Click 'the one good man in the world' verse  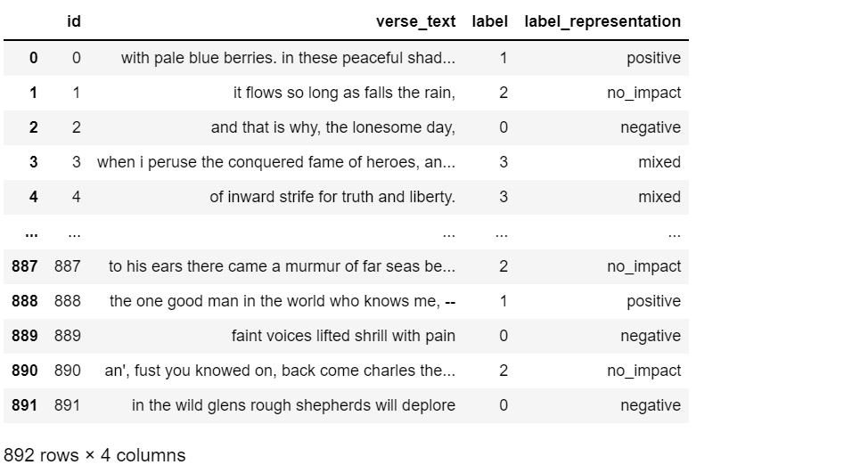[x=283, y=301]
